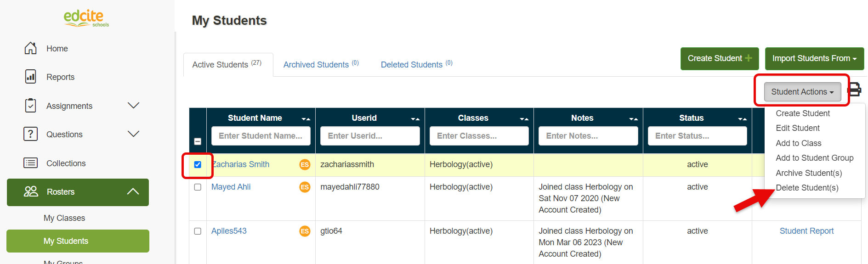Choose Delete Student(s) from the menu
868x264 pixels.
807,188
